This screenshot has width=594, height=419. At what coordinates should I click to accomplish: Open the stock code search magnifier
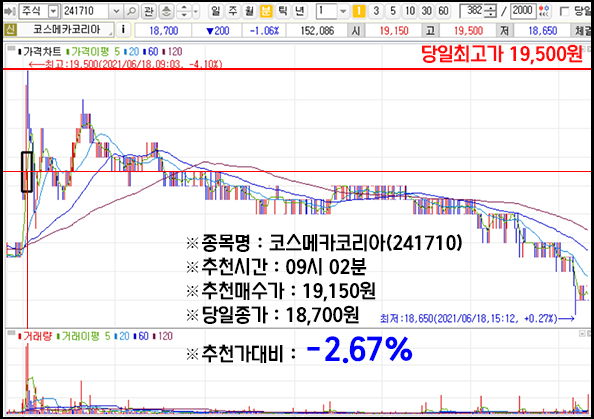click(x=131, y=11)
